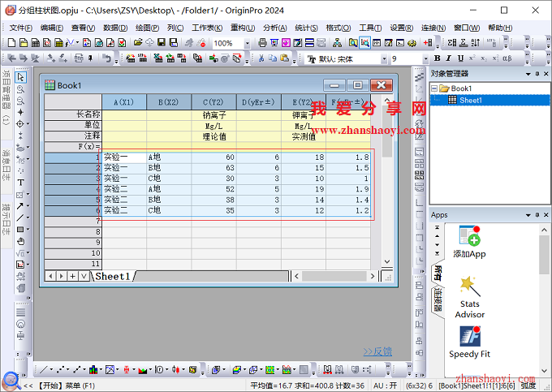The height and width of the screenshot is (392, 552).
Task: Click the Column bar chart plot icon
Action: point(93,369)
